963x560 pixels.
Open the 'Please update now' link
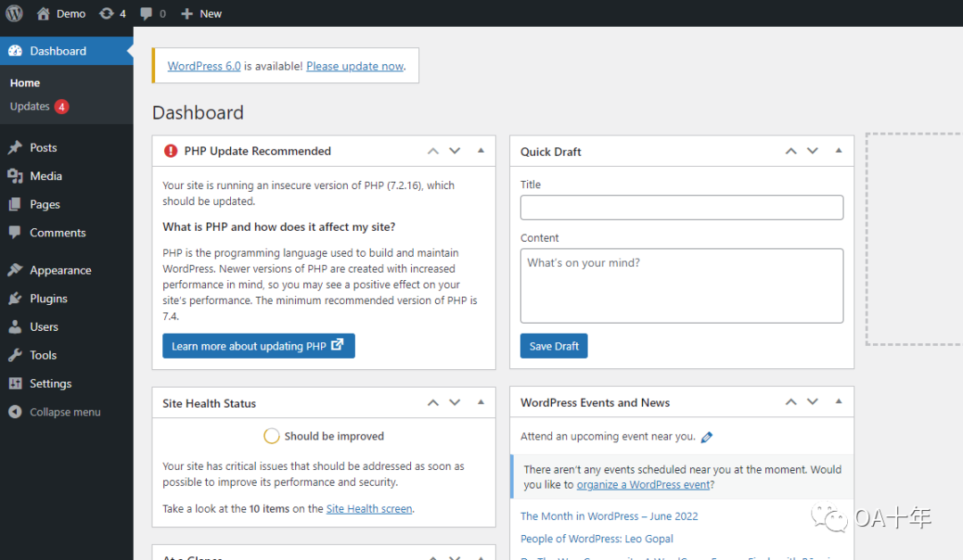click(x=355, y=66)
